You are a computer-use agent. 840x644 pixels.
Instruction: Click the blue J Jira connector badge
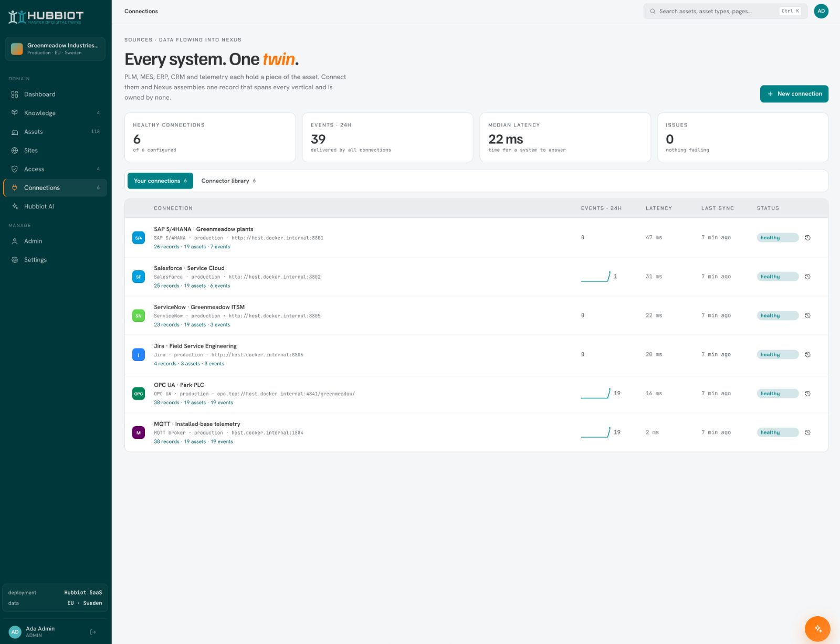click(x=139, y=355)
